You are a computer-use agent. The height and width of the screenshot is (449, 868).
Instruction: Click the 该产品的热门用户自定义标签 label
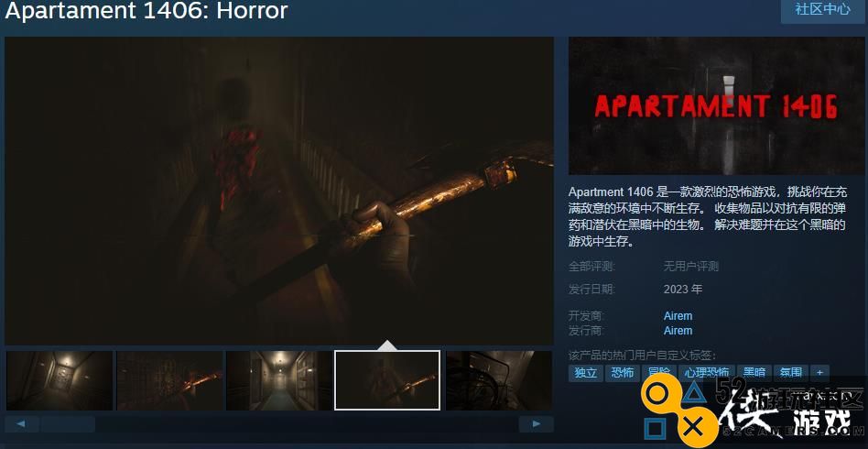click(x=642, y=355)
